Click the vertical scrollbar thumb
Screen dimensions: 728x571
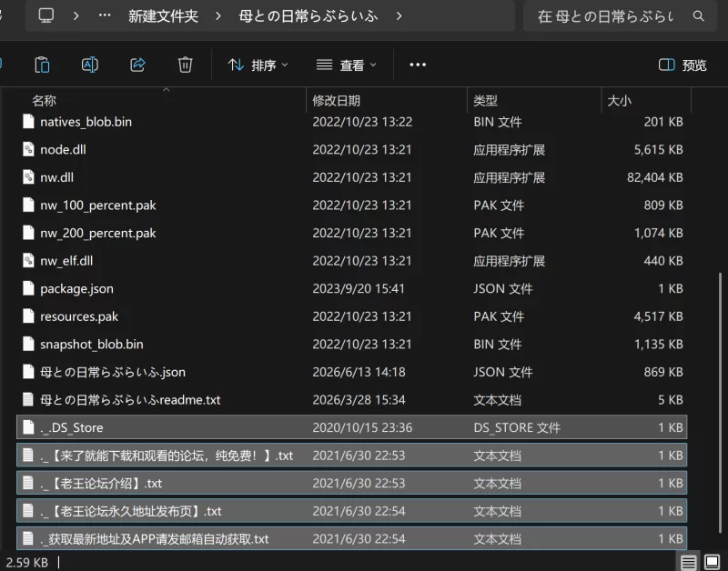click(720, 403)
